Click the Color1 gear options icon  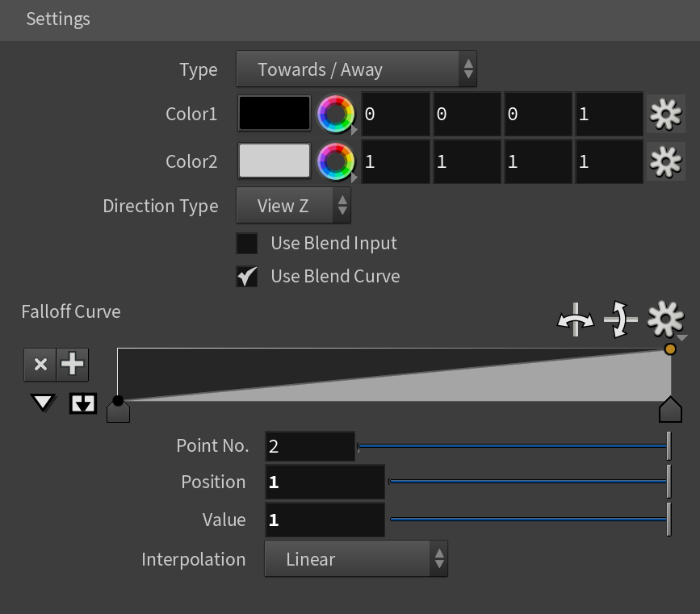[665, 115]
